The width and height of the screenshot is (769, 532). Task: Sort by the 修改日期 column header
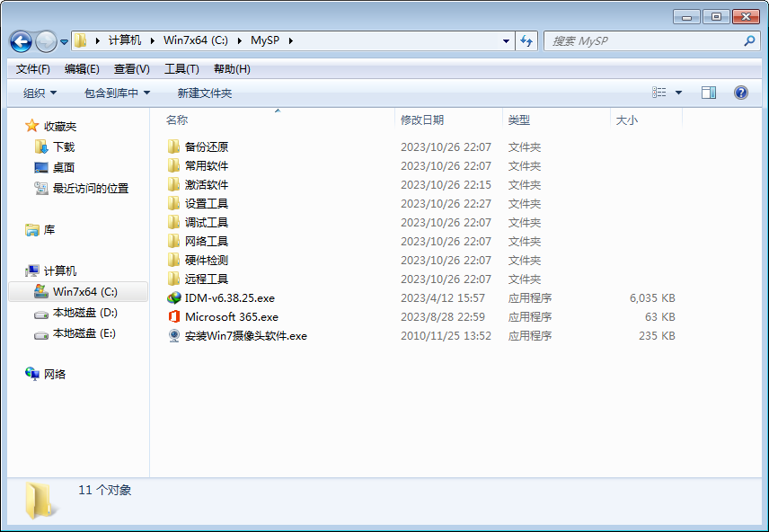(422, 120)
